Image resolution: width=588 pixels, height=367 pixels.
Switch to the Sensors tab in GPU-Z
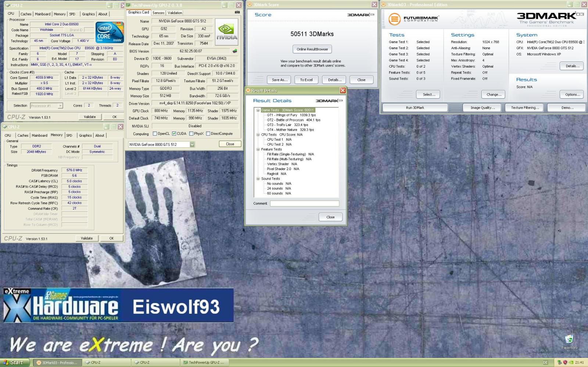point(158,12)
